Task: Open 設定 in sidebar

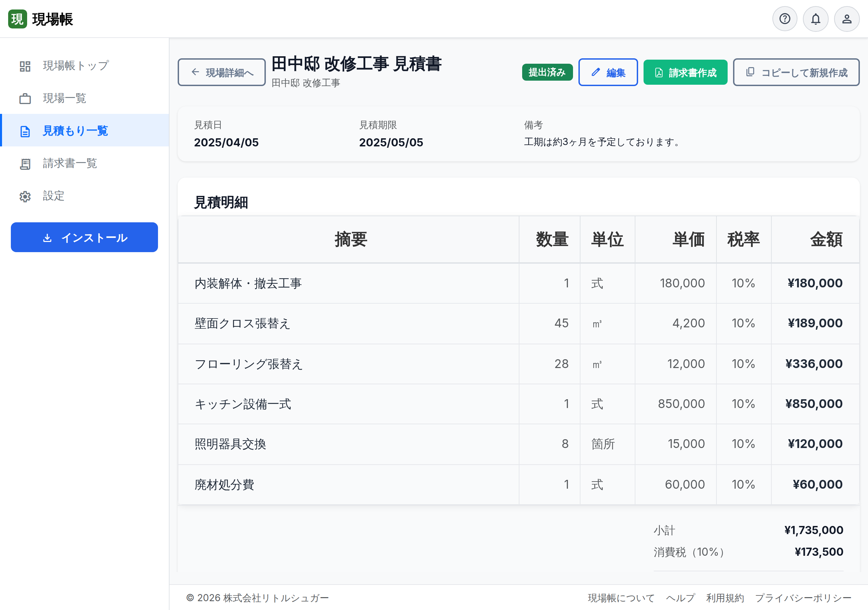Action: [84, 196]
